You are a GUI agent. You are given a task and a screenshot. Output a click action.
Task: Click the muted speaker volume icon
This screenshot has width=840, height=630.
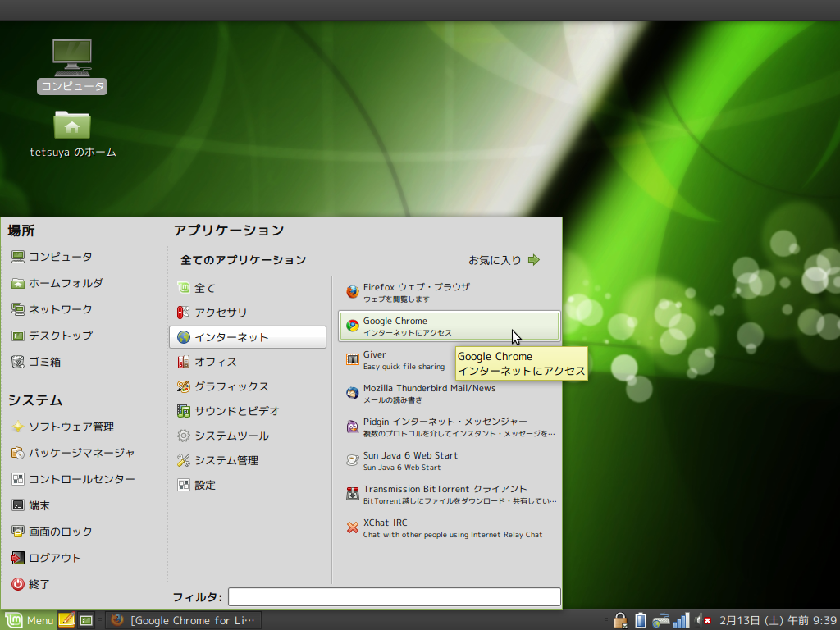coord(703,620)
